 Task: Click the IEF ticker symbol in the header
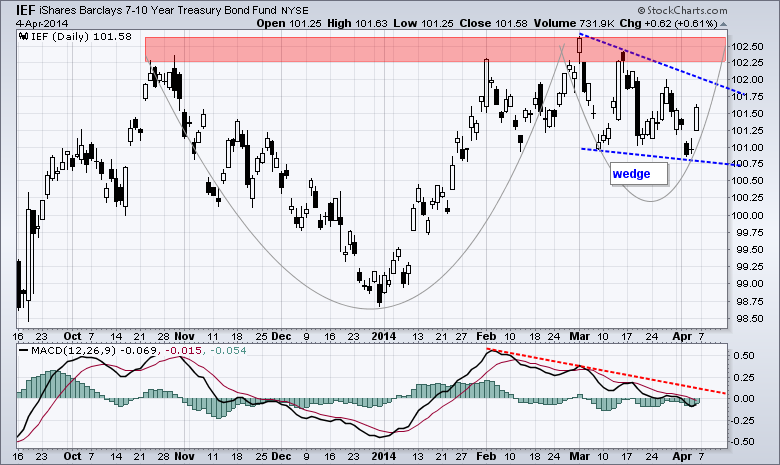25,10
